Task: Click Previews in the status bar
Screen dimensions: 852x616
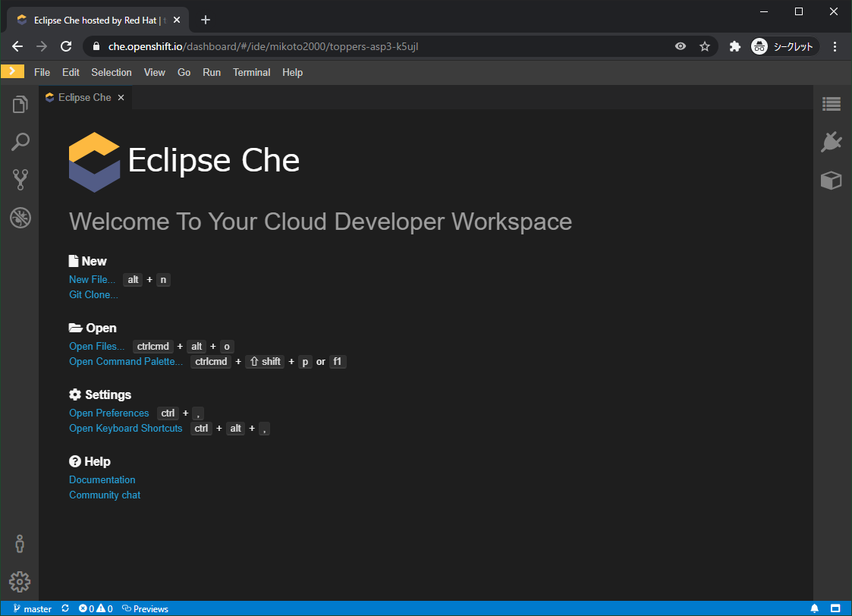Action: (x=145, y=608)
